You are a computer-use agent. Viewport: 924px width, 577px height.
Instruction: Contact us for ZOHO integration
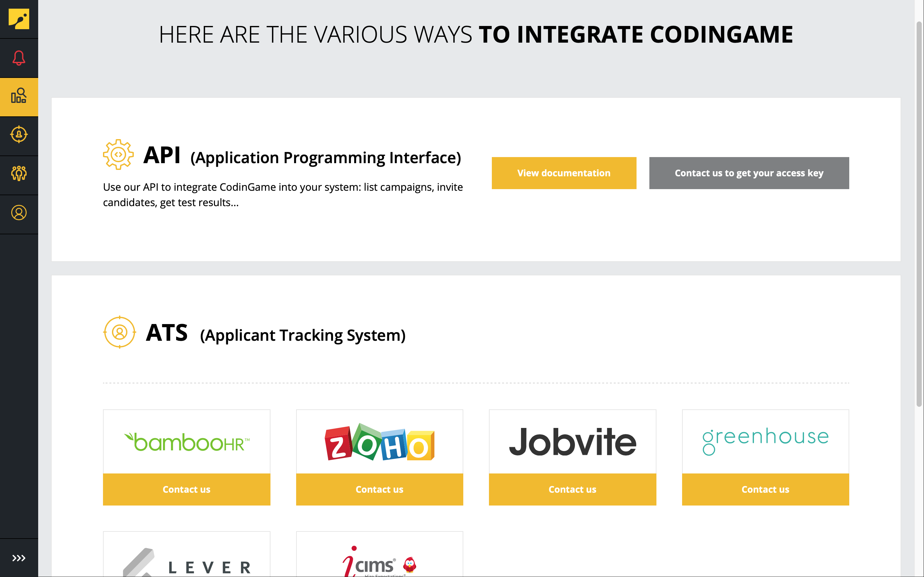coord(379,489)
